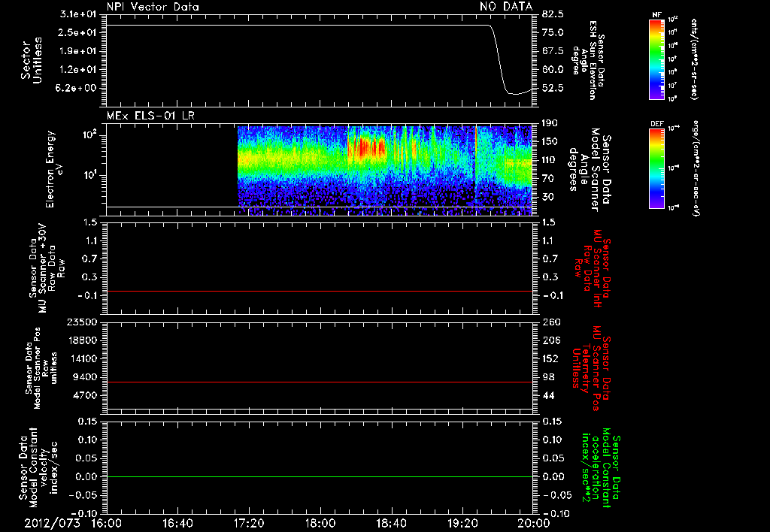The width and height of the screenshot is (770, 532).
Task: Click the '4700' scanner position tick
Action: tap(86, 395)
